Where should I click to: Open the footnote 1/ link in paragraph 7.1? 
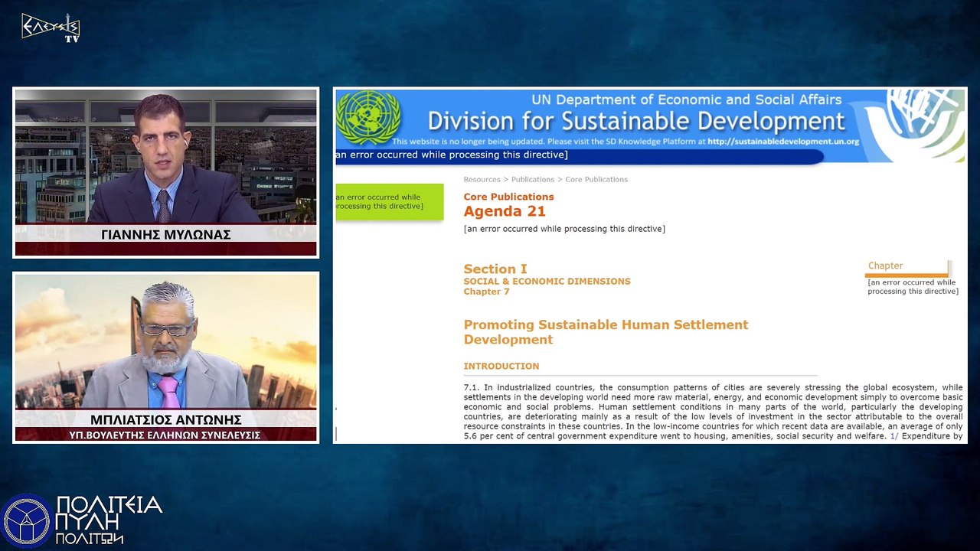tap(893, 436)
